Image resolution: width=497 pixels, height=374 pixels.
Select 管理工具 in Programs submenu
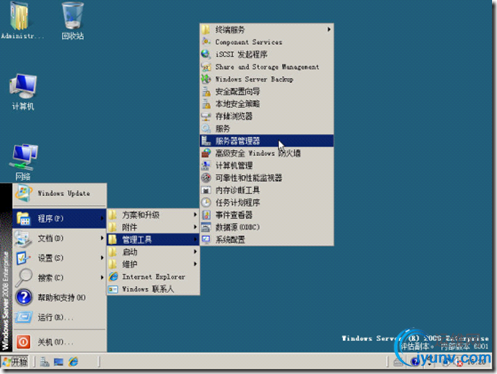click(153, 239)
